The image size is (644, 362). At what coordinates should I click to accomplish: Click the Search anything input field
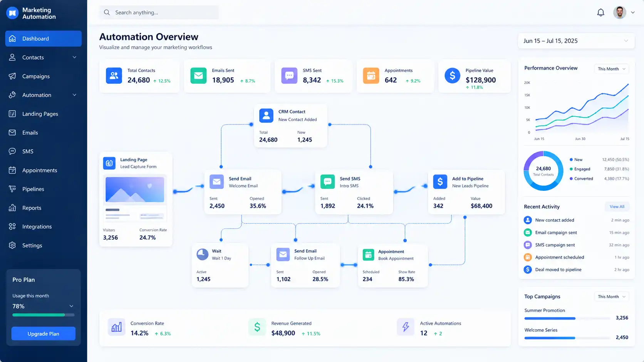(159, 12)
